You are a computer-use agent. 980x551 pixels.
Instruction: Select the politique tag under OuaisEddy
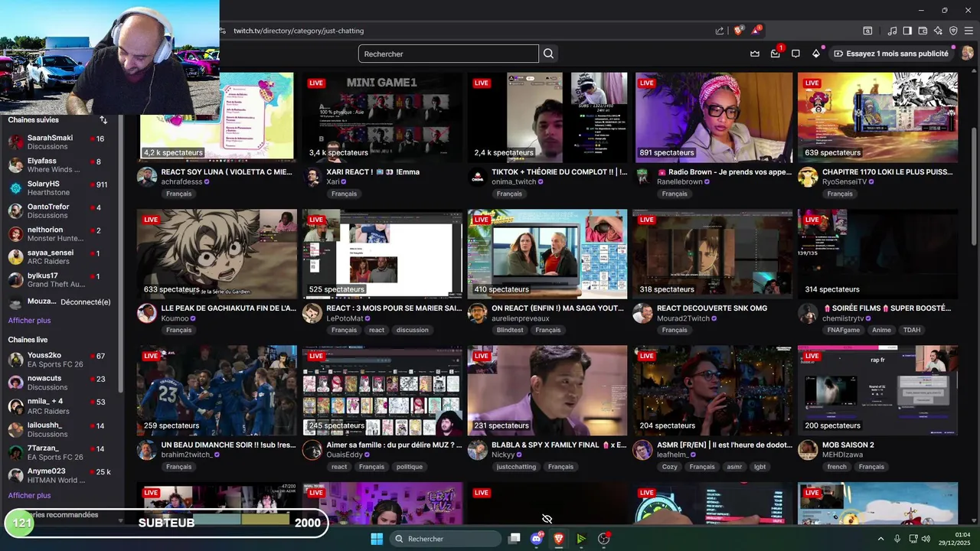pyautogui.click(x=410, y=467)
